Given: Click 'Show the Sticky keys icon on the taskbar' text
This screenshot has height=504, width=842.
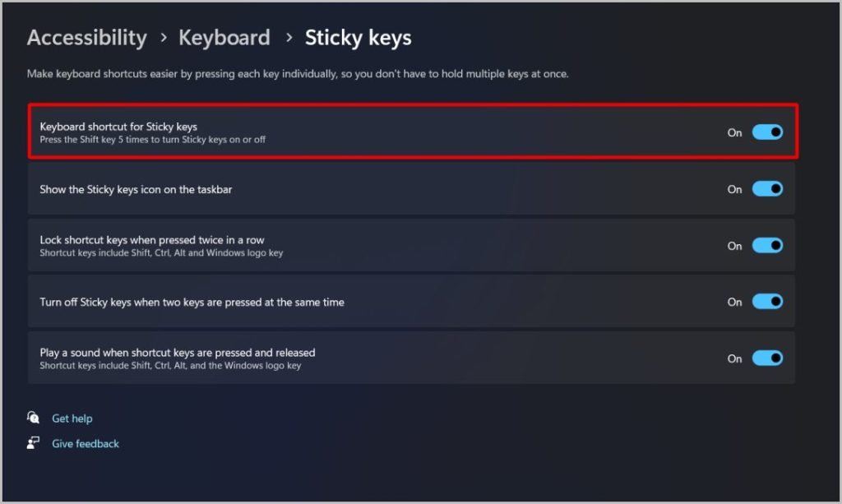Looking at the screenshot, I should coord(136,189).
